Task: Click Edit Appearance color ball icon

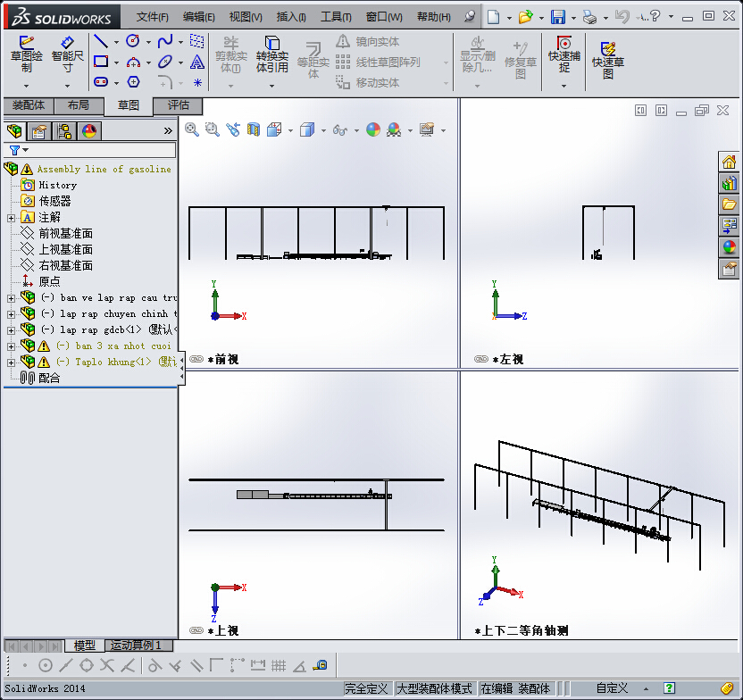Action: point(373,129)
